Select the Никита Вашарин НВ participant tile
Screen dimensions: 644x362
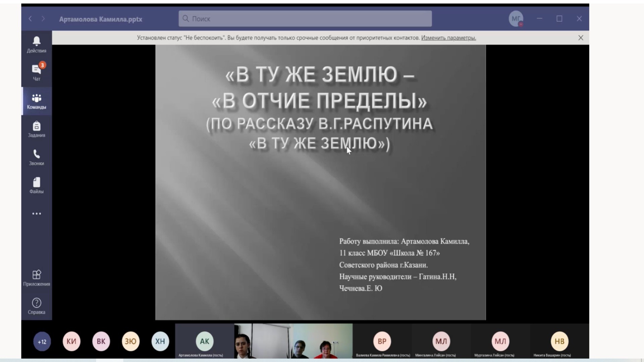(x=559, y=341)
